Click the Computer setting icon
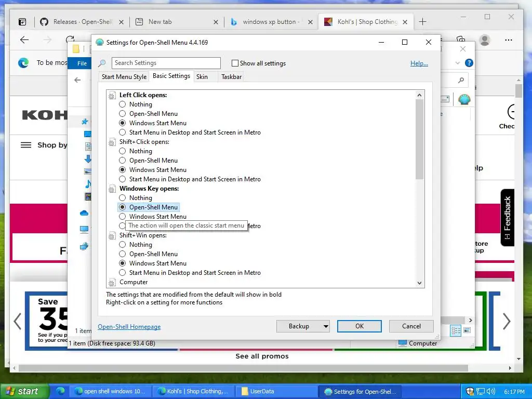 [112, 282]
